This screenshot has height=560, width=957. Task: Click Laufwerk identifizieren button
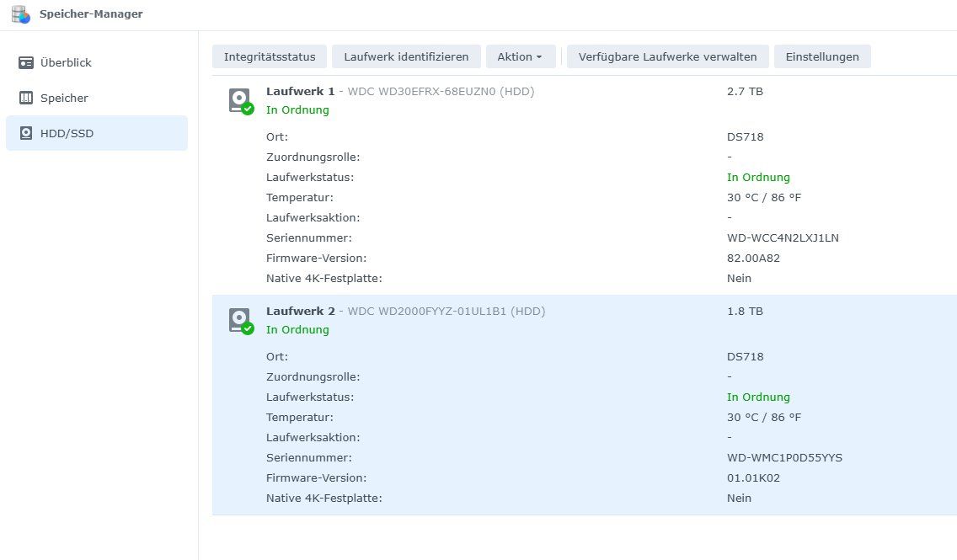[x=407, y=56]
